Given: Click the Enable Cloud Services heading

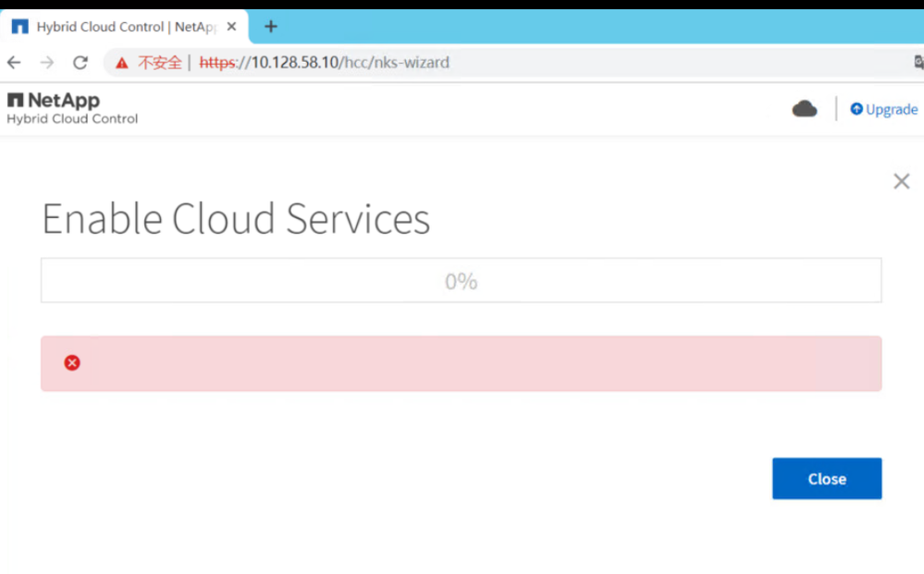Looking at the screenshot, I should [236, 219].
